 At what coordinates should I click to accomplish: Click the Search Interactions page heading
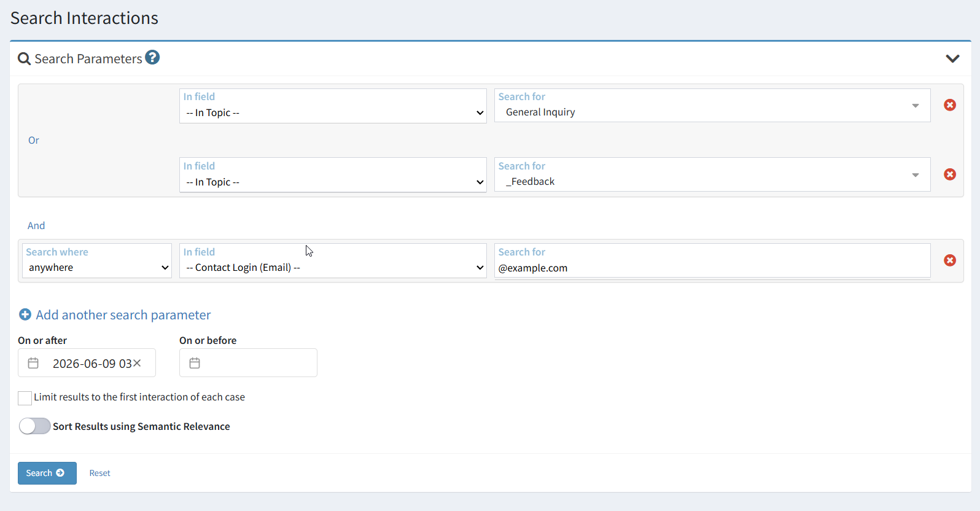tap(84, 18)
